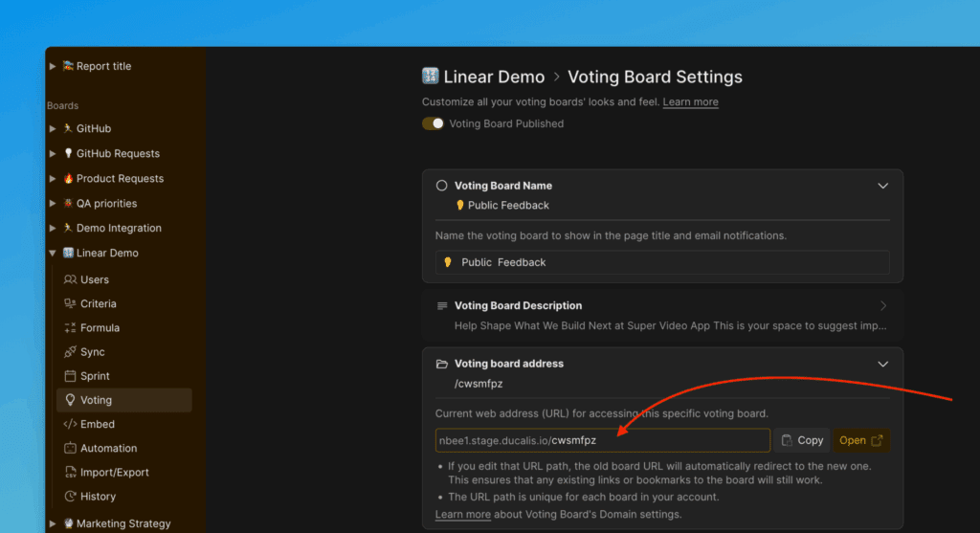This screenshot has width=980, height=533.
Task: Click the voting board URL input field
Action: click(602, 440)
